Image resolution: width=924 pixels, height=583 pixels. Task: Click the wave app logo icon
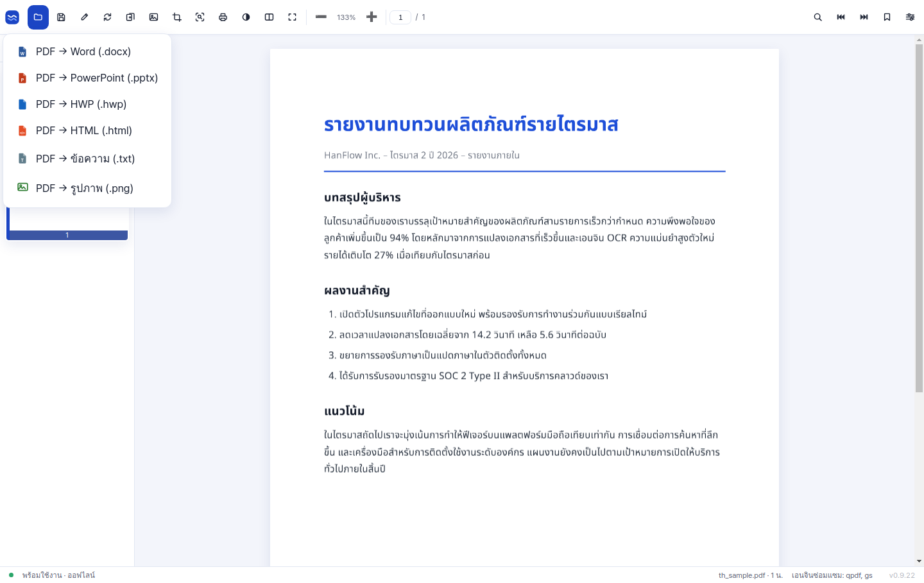point(12,17)
